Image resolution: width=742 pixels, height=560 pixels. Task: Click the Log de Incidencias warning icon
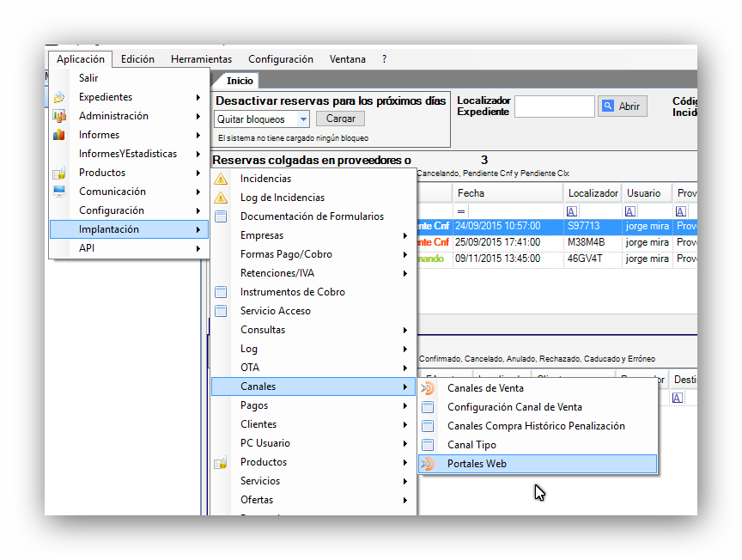tap(221, 198)
